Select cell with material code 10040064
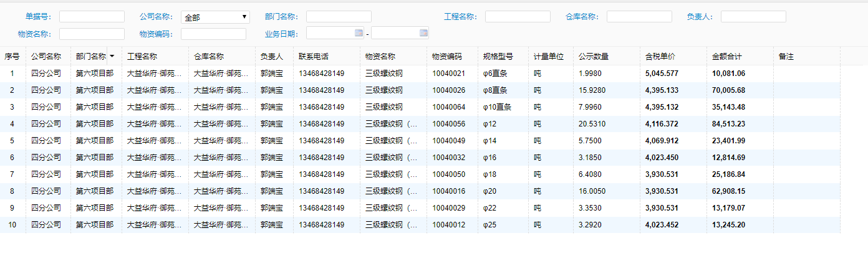 (452, 107)
